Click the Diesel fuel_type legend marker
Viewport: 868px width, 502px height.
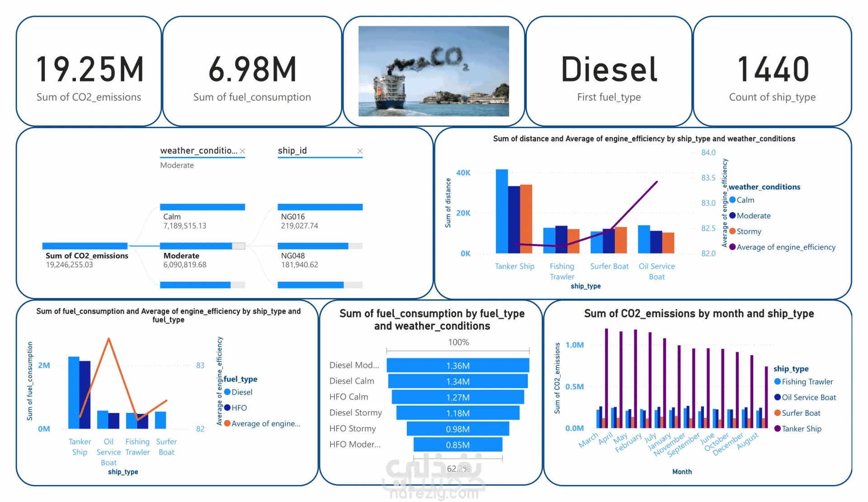tap(227, 392)
